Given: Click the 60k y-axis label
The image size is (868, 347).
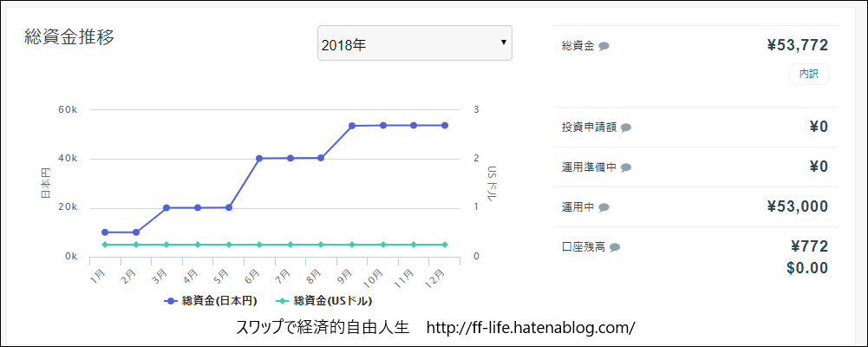Looking at the screenshot, I should click(x=67, y=110).
